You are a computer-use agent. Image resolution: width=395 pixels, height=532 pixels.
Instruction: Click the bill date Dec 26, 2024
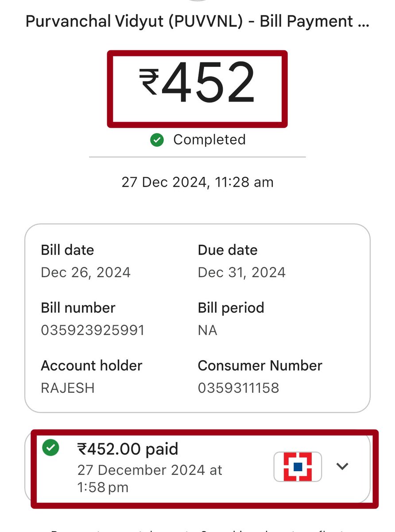[x=85, y=272]
